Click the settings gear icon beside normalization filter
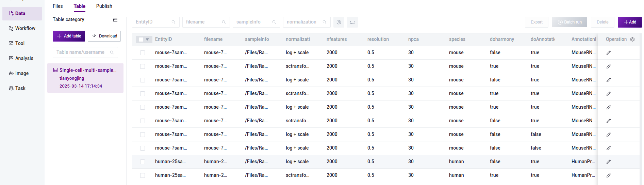This screenshot has width=644, height=185. coord(338,22)
